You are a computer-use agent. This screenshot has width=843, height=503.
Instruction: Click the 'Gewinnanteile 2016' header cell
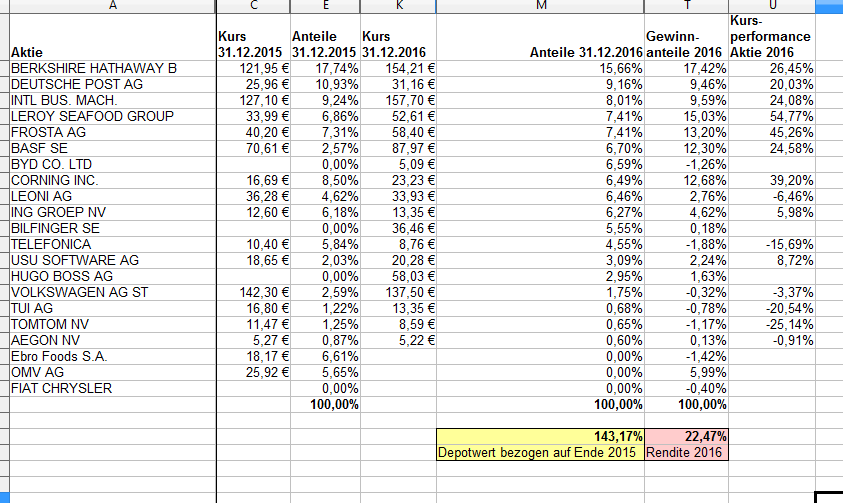687,37
